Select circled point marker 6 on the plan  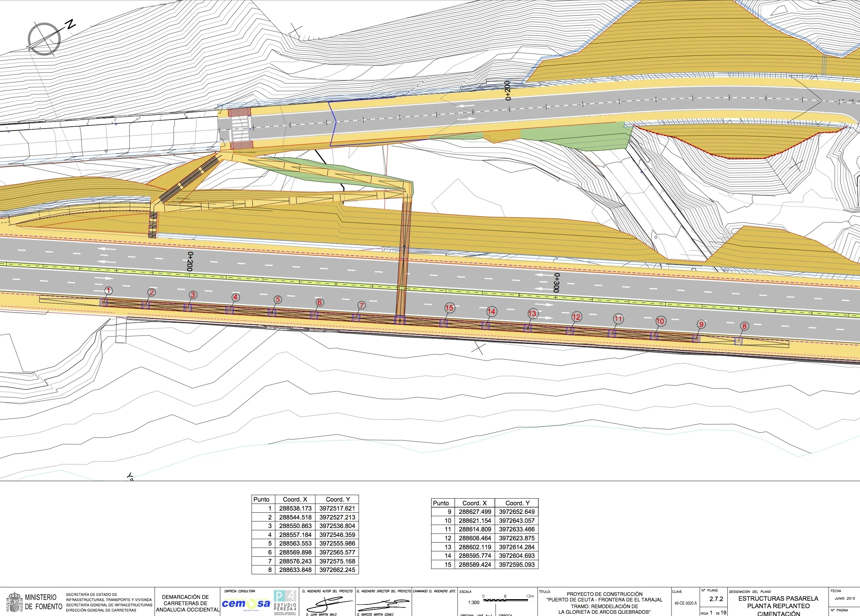pos(320,302)
